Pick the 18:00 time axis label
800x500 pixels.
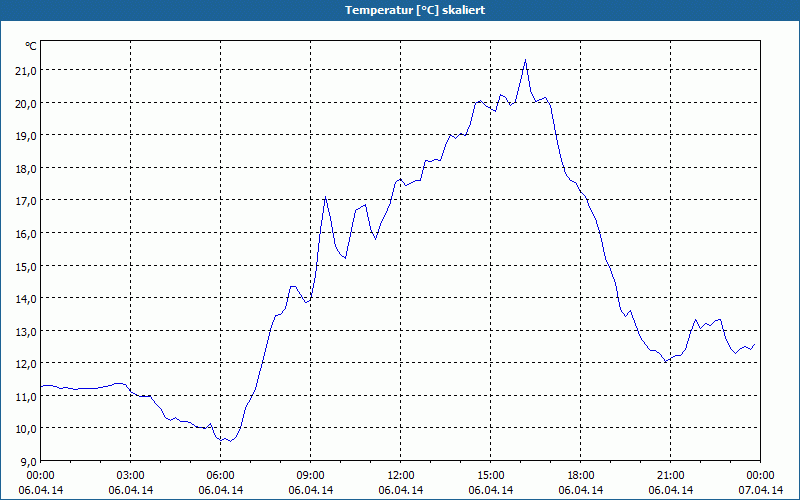click(x=581, y=476)
